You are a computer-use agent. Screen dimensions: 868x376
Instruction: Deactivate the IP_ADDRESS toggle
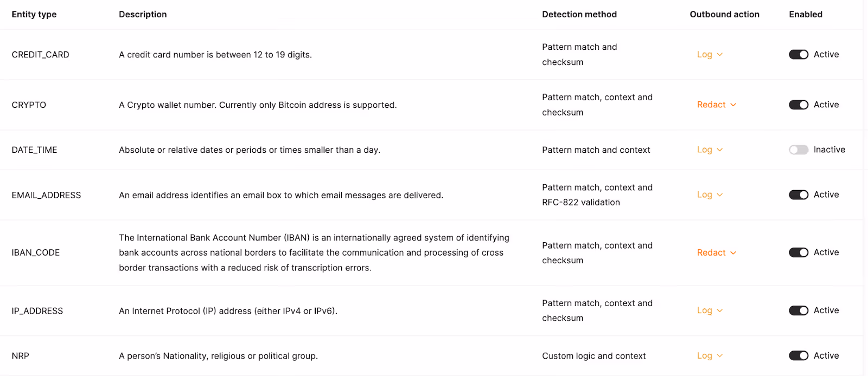pyautogui.click(x=799, y=310)
